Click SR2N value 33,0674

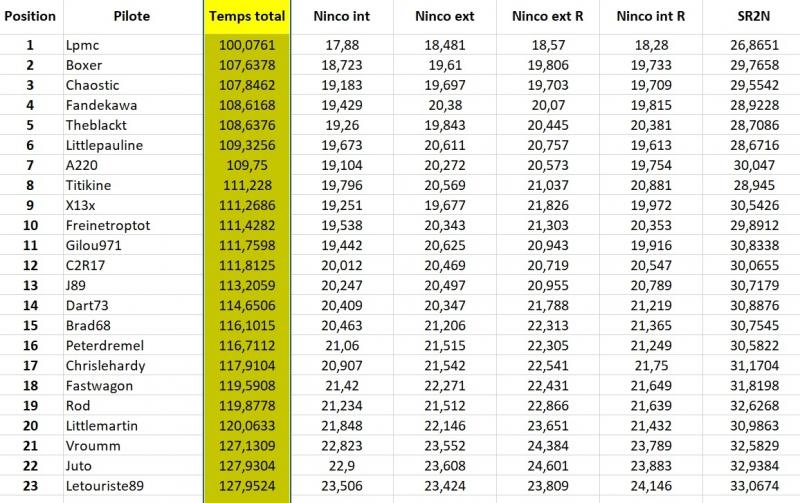[754, 486]
